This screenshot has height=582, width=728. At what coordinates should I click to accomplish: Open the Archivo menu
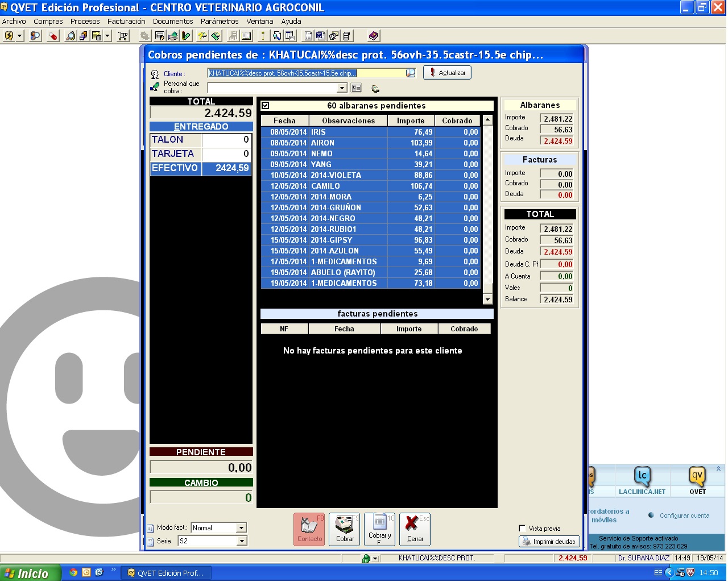(x=14, y=22)
